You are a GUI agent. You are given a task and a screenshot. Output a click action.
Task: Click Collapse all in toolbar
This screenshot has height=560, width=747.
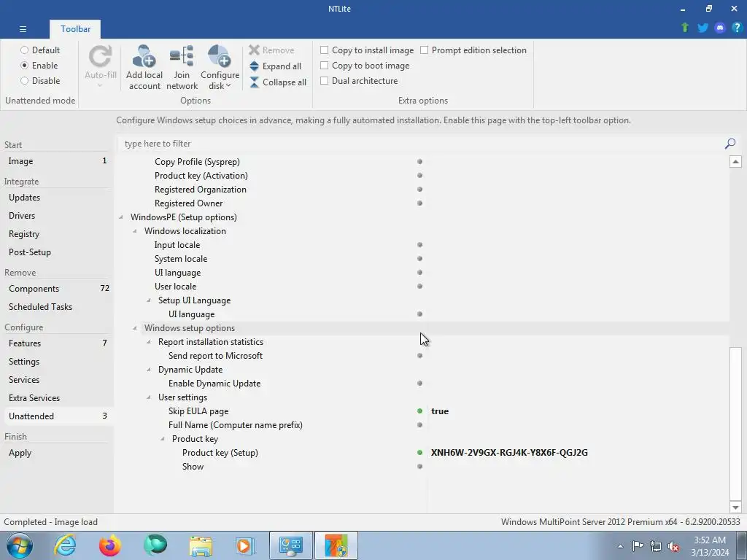pos(278,82)
